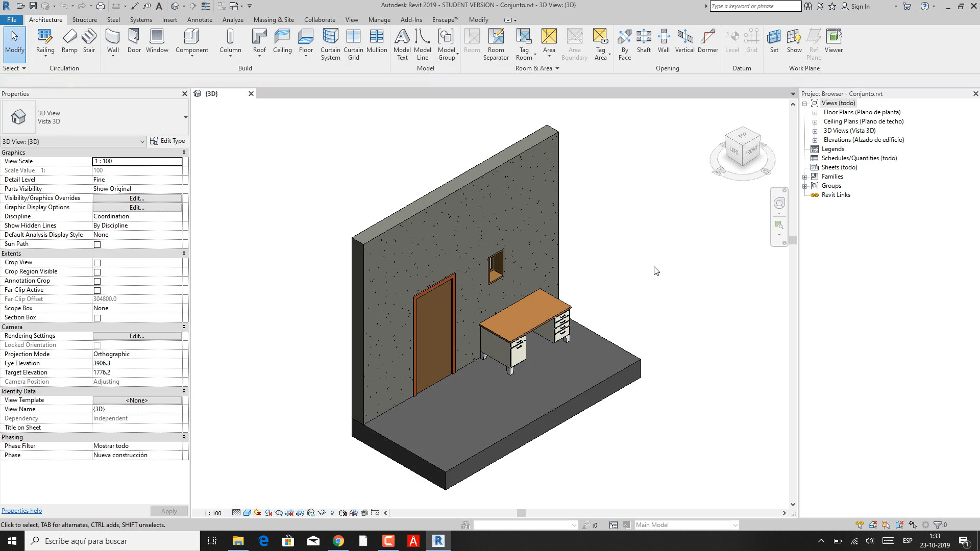Select the Ramp tool
The image size is (980, 551).
pos(69,41)
